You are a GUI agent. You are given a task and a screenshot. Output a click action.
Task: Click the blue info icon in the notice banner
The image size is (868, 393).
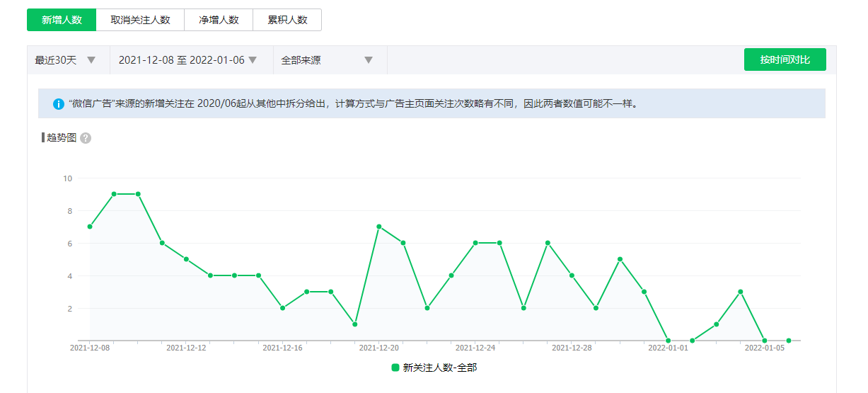(x=59, y=103)
